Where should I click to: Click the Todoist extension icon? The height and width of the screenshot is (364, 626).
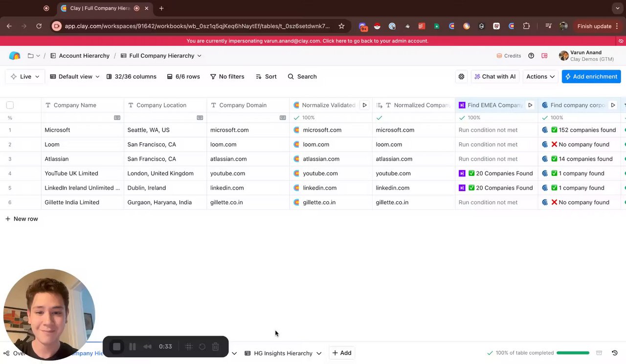click(422, 26)
